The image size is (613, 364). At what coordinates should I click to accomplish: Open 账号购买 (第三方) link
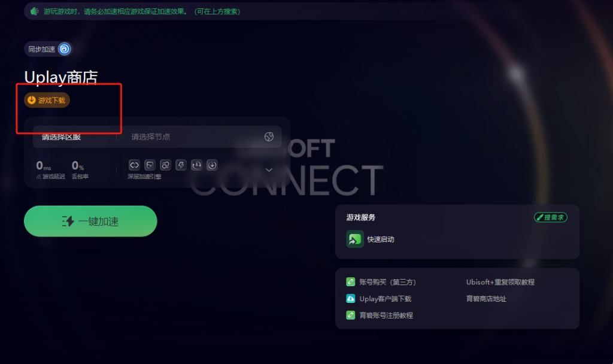coord(387,282)
